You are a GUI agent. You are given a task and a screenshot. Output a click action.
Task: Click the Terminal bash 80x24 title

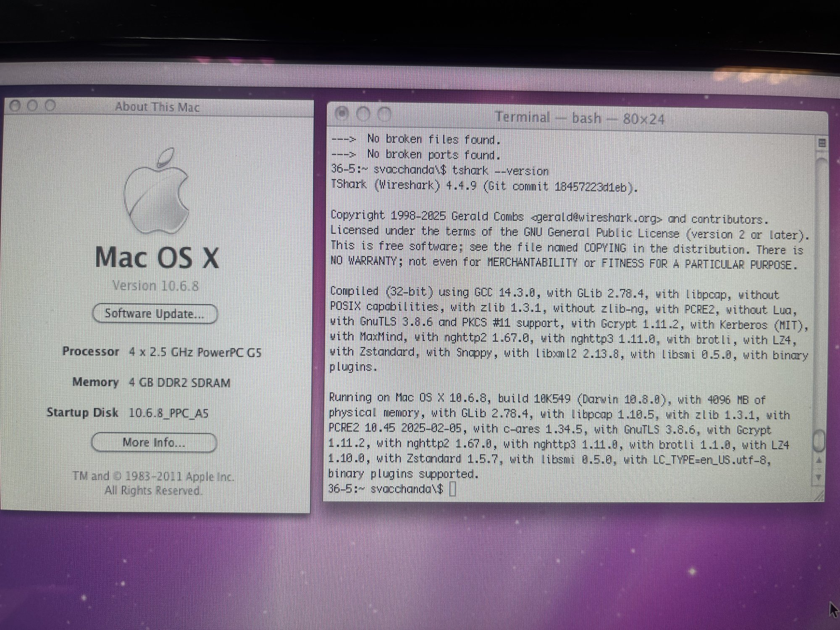[580, 118]
